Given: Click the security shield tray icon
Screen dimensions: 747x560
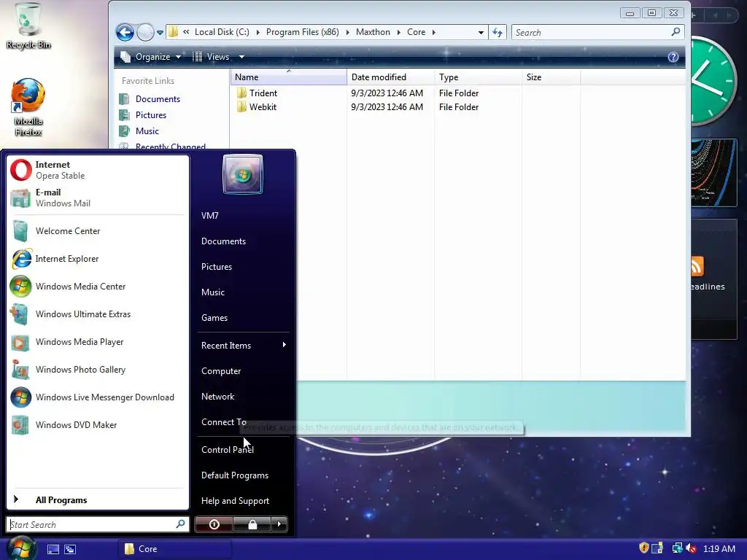Looking at the screenshot, I should [643, 548].
